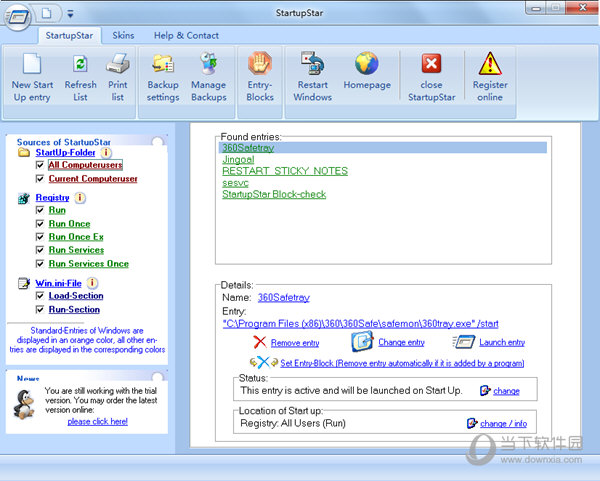Viewport: 600px width, 481px height.
Task: Toggle Run-Section checkbox
Action: tap(40, 310)
